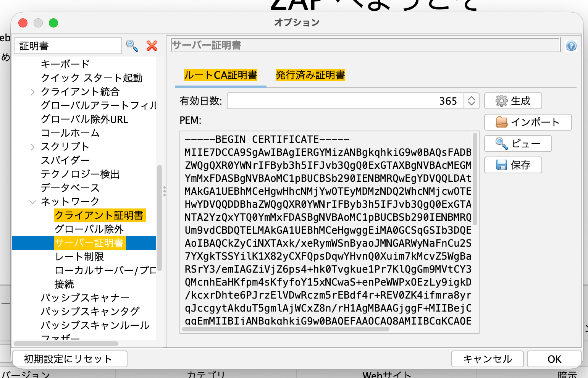Select レート制限 in the tree

click(79, 257)
